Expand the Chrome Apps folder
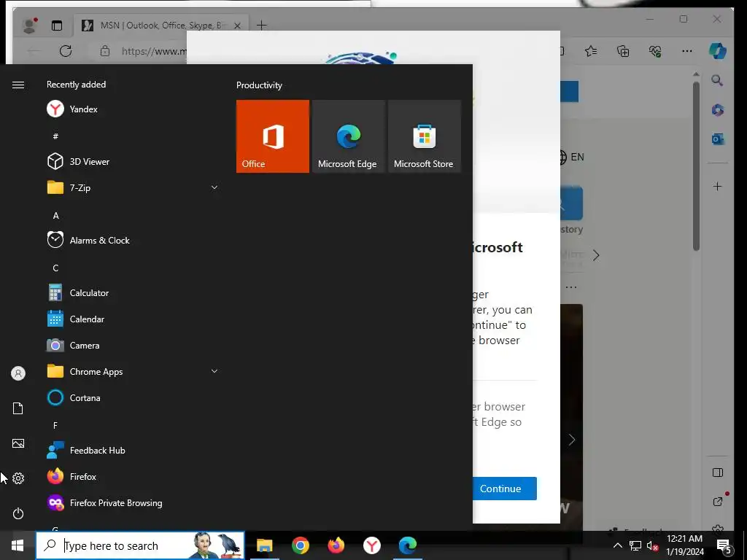Image resolution: width=747 pixels, height=560 pixels. pos(132,371)
